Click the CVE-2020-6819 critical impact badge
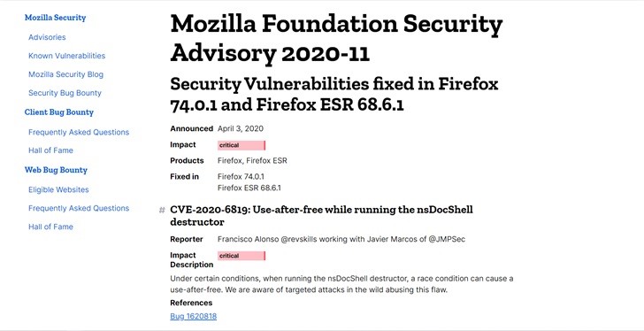644x331 pixels. 241,256
